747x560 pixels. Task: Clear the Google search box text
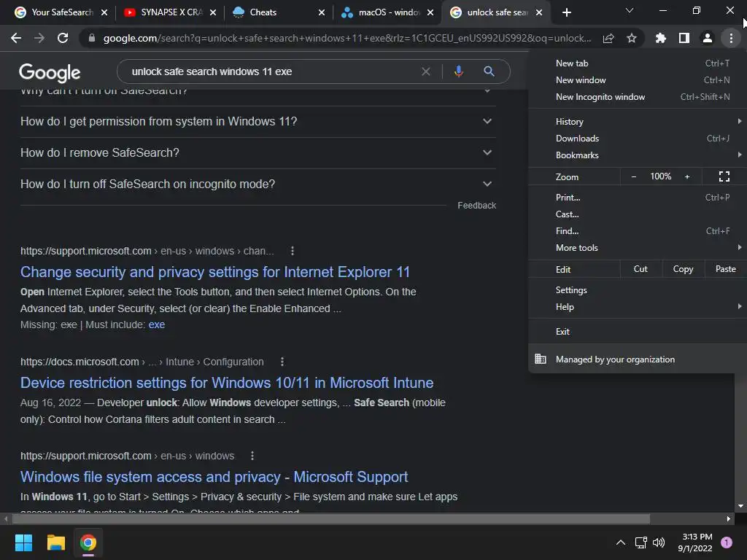[426, 71]
